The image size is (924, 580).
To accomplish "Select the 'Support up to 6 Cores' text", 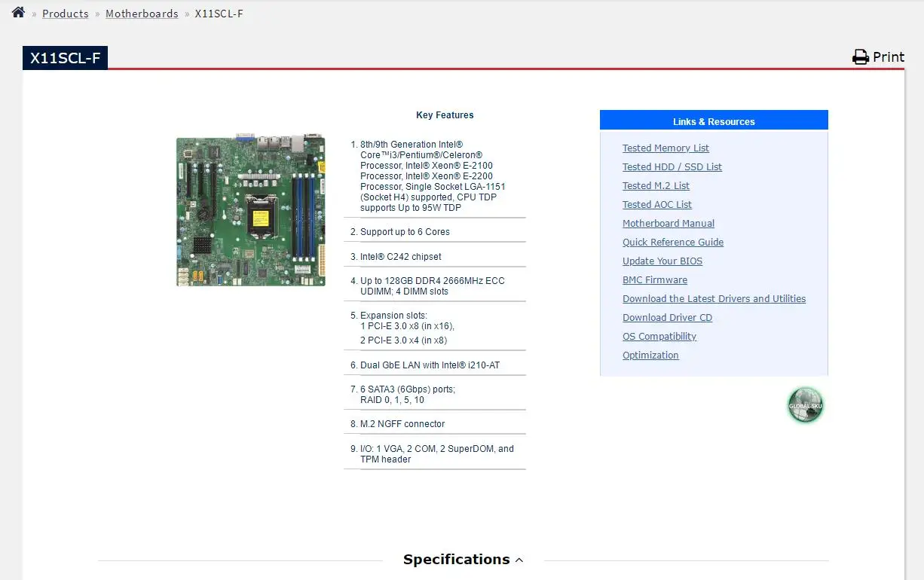I will [405, 232].
